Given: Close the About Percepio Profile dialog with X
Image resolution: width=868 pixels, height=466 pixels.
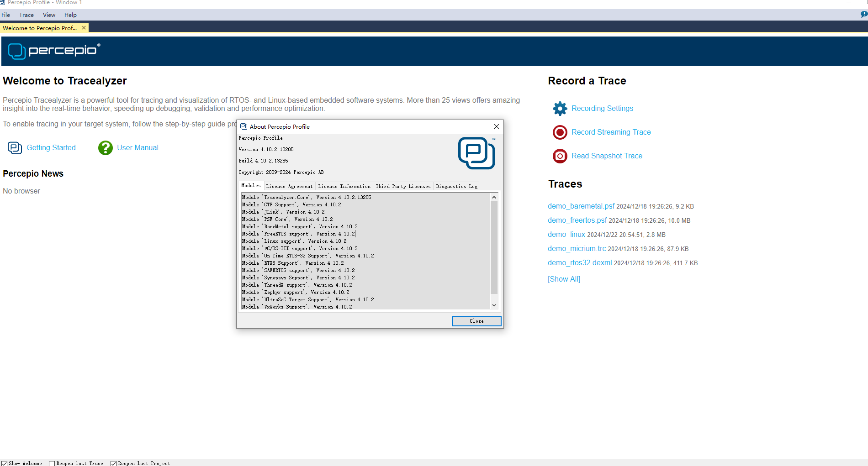Looking at the screenshot, I should point(496,126).
